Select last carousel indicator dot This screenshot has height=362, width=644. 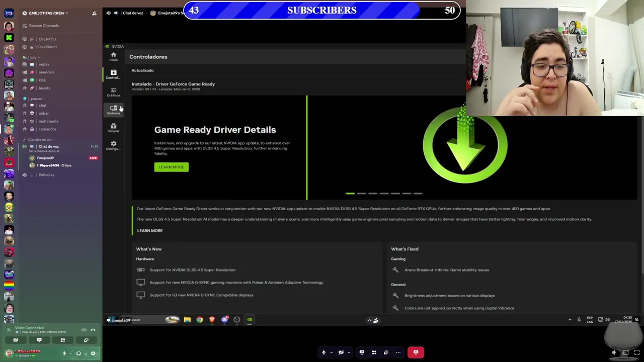coord(418,193)
